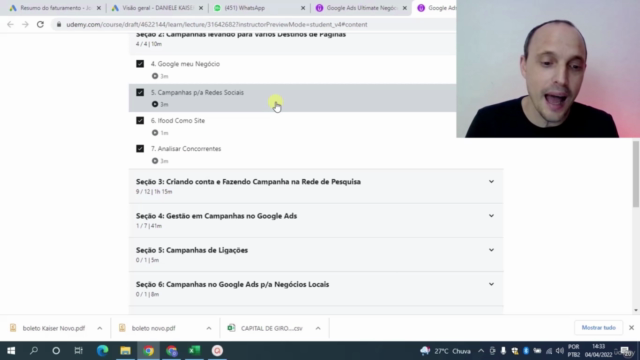
Task: Open lecture 7 Analisar Concorrentes
Action: pyautogui.click(x=186, y=149)
